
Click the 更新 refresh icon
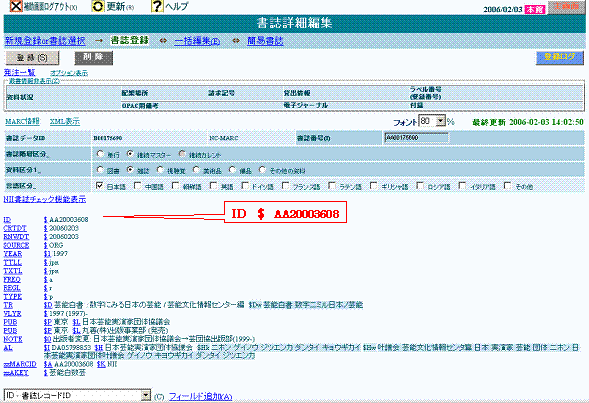(x=98, y=6)
